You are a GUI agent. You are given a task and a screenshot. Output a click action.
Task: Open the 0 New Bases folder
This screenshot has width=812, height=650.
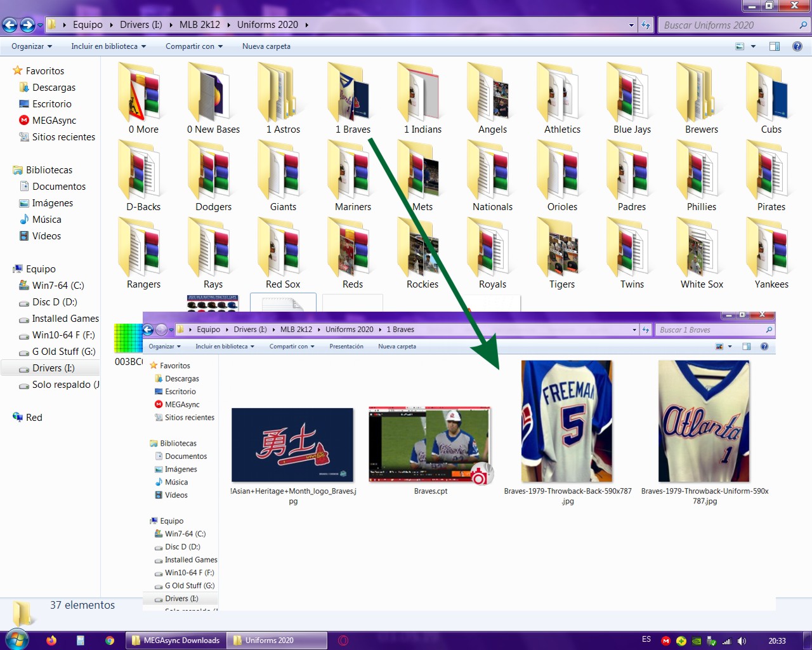[x=213, y=97]
